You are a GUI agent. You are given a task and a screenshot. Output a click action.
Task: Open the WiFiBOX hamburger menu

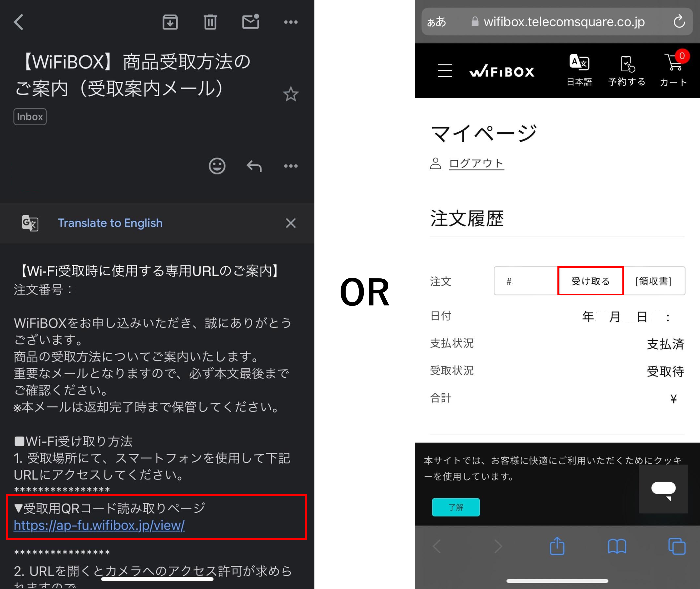(x=445, y=70)
